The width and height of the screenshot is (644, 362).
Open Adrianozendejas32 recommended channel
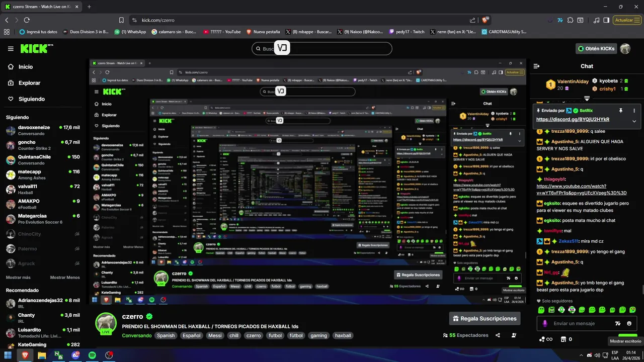pyautogui.click(x=43, y=303)
